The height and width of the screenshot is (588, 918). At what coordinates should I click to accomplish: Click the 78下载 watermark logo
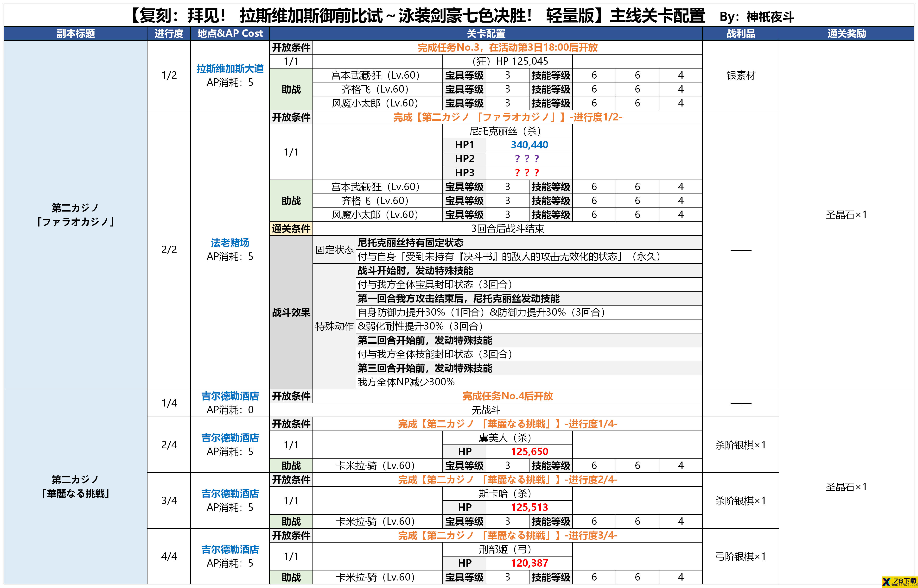tap(899, 582)
